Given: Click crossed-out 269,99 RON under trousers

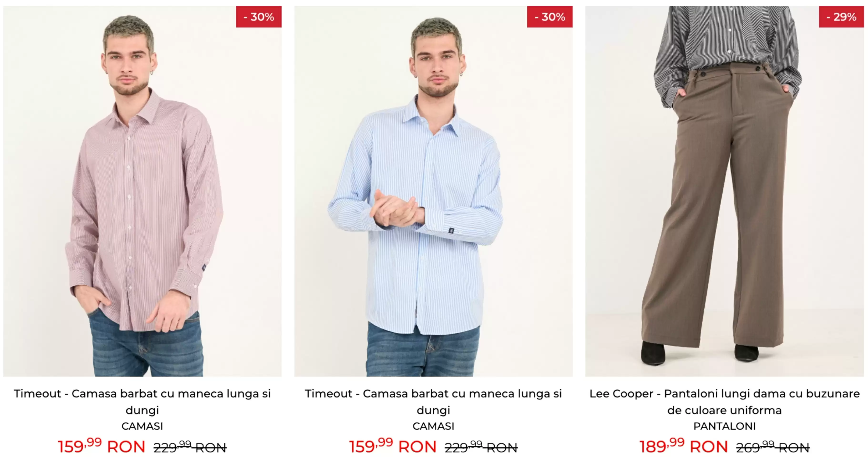Looking at the screenshot, I should coord(773,447).
